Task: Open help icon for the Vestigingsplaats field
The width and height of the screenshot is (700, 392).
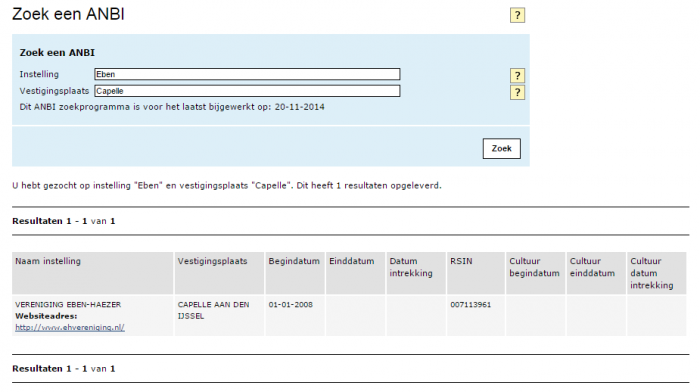Action: click(x=517, y=92)
